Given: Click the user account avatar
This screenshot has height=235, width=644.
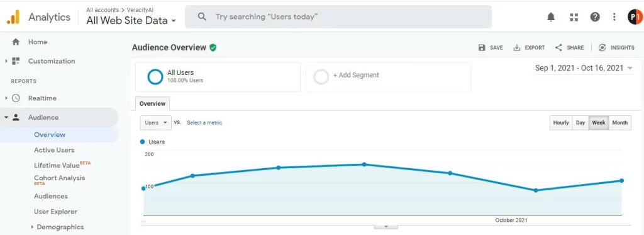Looking at the screenshot, I should click(635, 17).
